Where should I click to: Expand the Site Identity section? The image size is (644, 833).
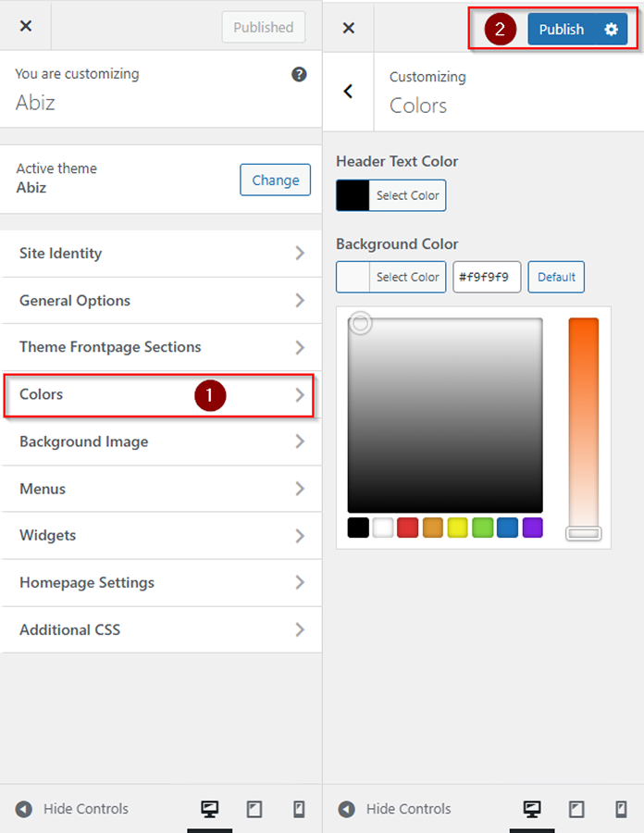tap(161, 254)
